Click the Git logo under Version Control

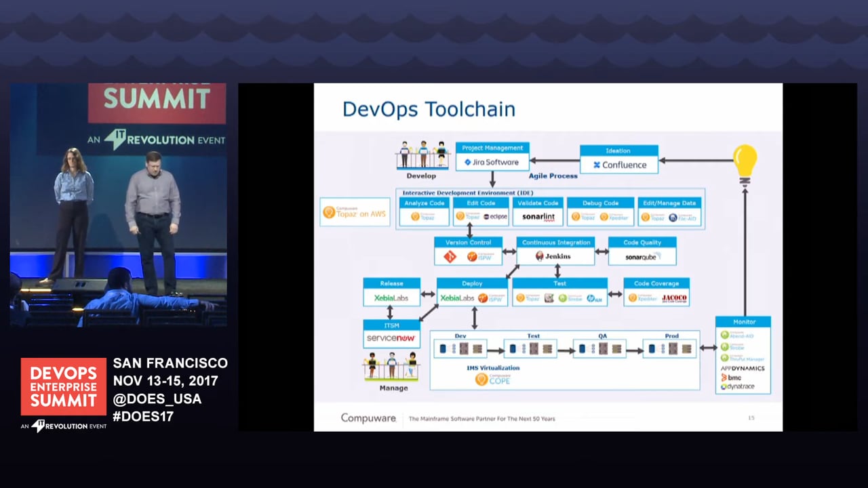[x=450, y=256]
